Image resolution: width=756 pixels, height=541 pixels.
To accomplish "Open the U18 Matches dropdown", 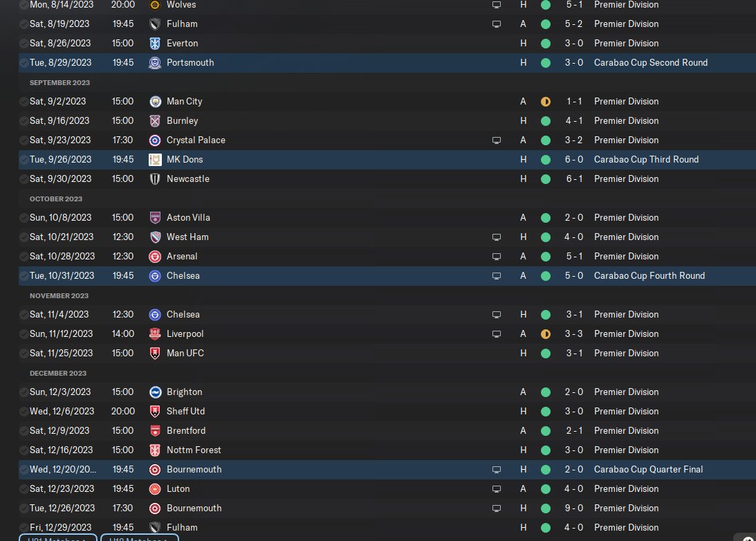I will [139, 538].
